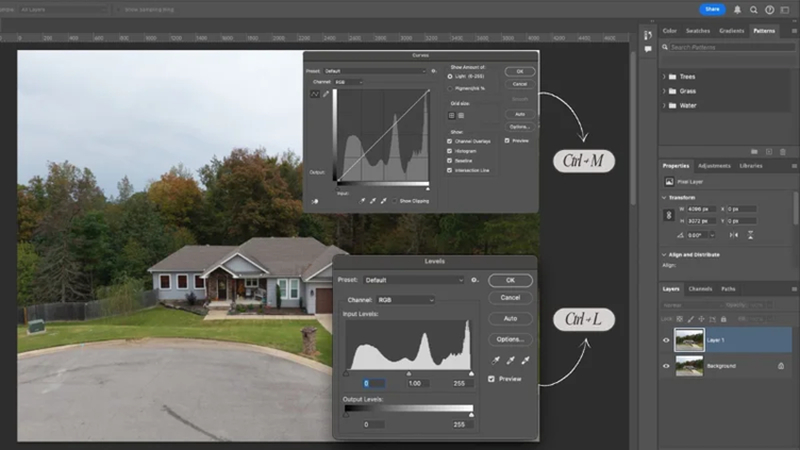The height and width of the screenshot is (450, 800).
Task: Open the workspace switcher icon in top bar
Action: (785, 10)
